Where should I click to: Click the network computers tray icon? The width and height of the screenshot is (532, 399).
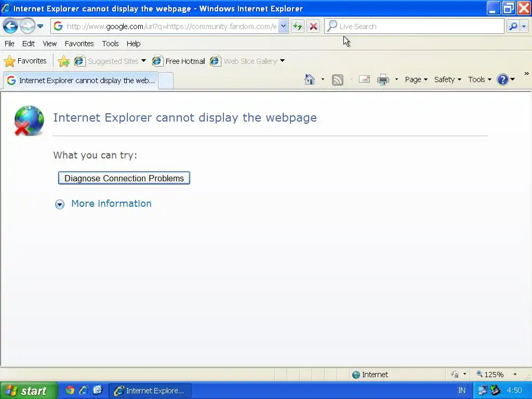point(482,391)
